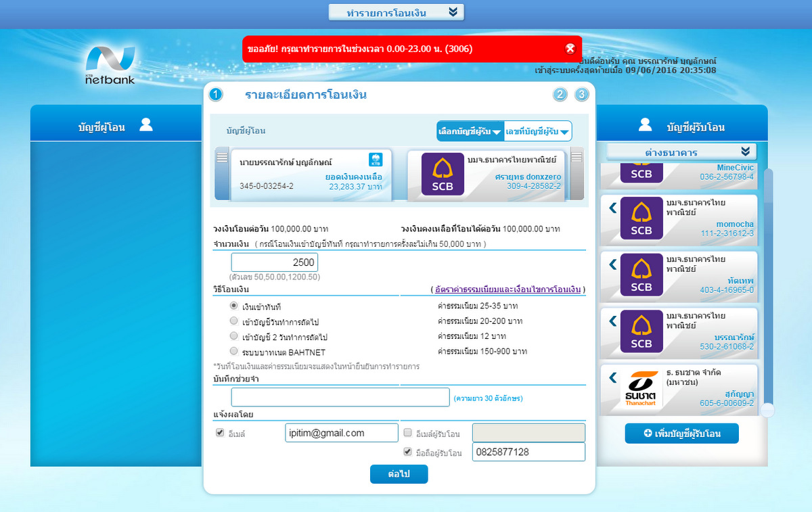Click the amount field showing 2500
This screenshot has height=512, width=812.
pyautogui.click(x=275, y=262)
